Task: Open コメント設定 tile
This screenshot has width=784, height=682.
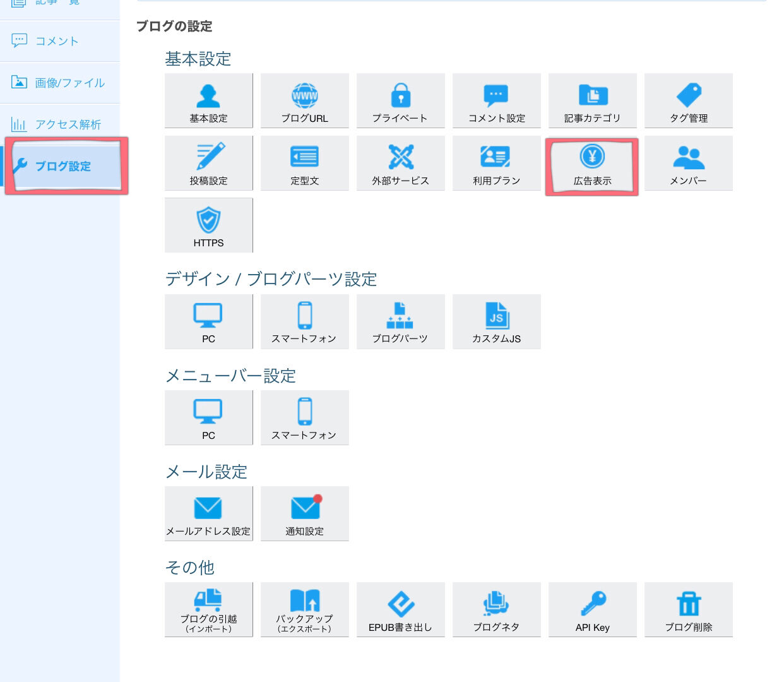Action: tap(497, 100)
